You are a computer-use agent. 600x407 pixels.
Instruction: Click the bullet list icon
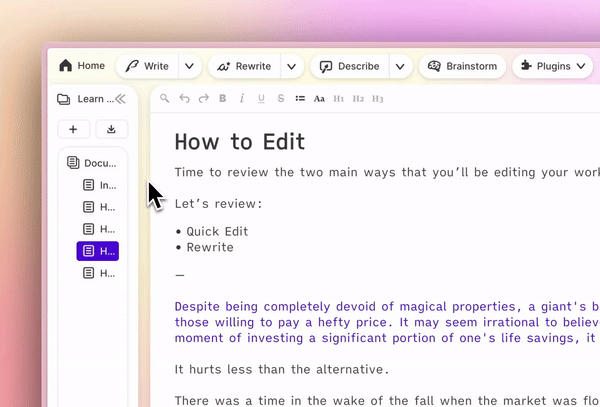[300, 99]
